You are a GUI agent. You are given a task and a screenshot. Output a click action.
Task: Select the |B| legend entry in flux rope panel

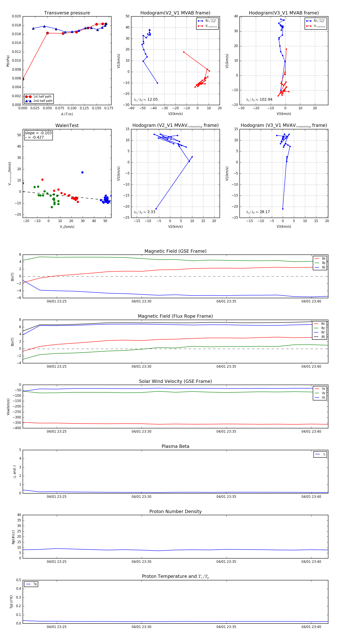(320, 337)
